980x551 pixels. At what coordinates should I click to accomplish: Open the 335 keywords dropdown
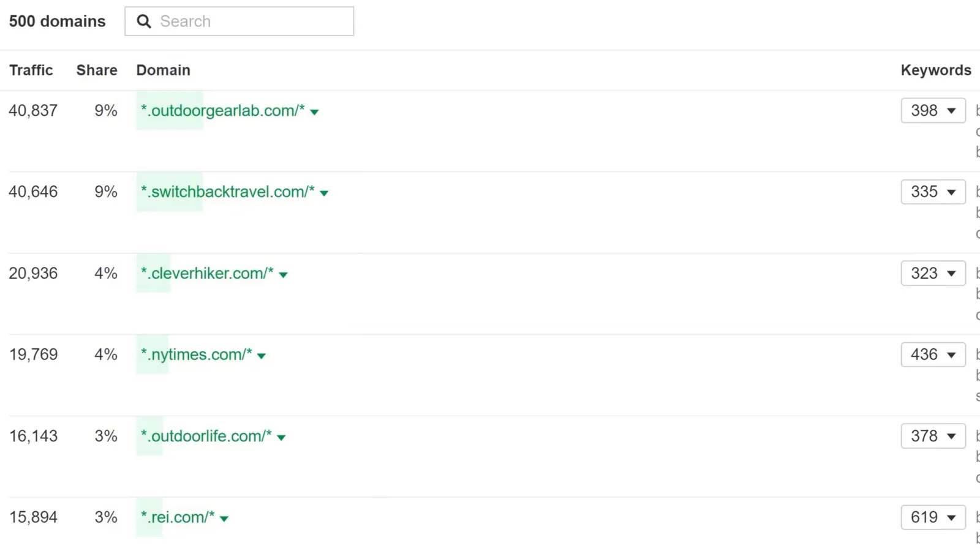pos(933,192)
